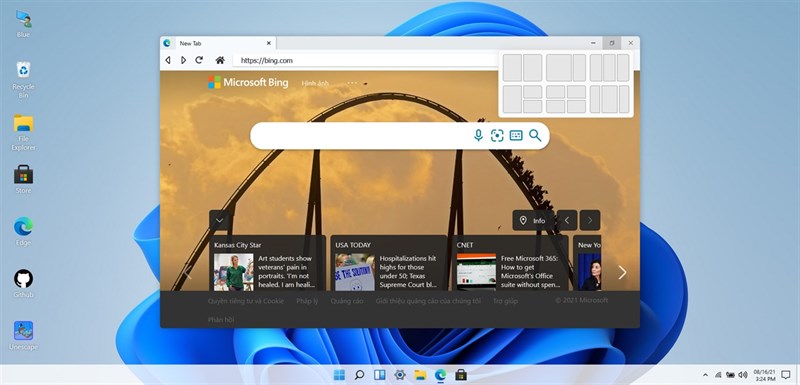
Task: Open the Phản hồi footer link
Action: pos(221,320)
